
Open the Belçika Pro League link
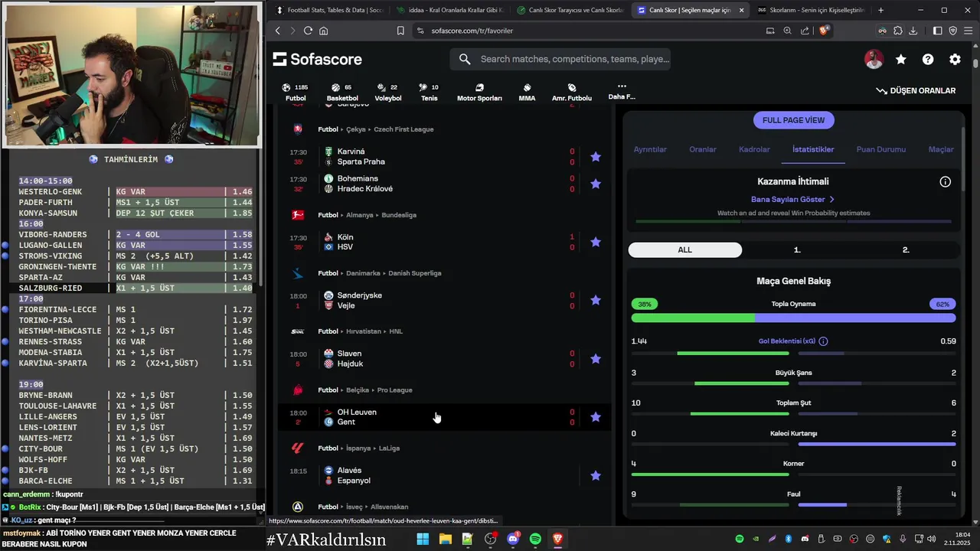pos(394,390)
